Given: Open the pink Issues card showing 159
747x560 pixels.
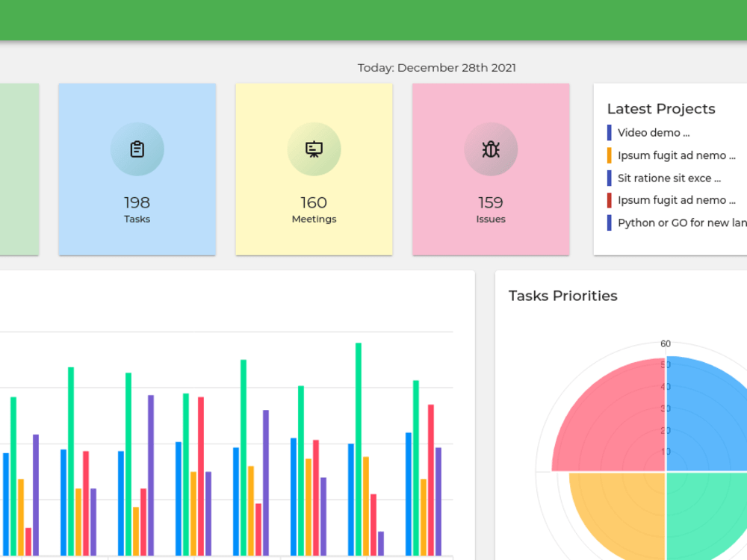Looking at the screenshot, I should pos(491,169).
